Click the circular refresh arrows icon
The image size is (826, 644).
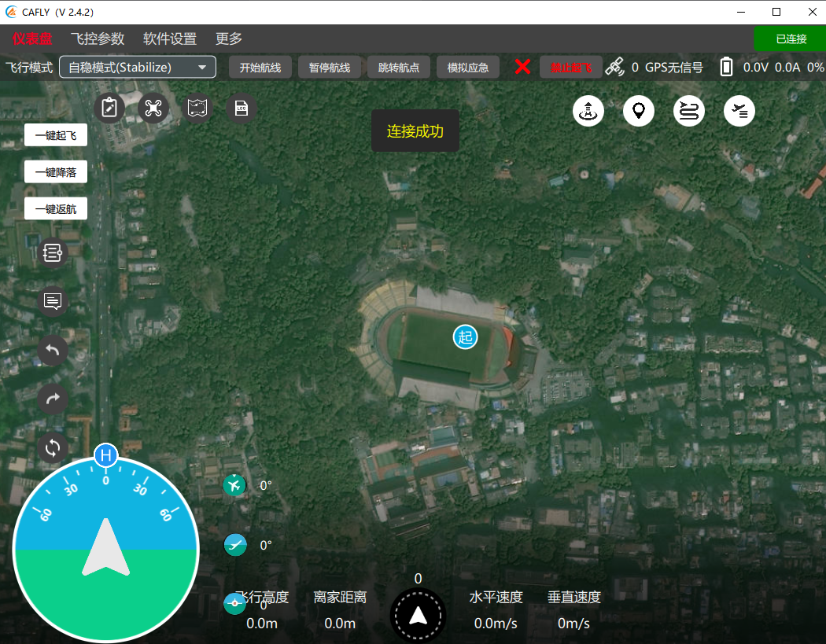click(53, 448)
